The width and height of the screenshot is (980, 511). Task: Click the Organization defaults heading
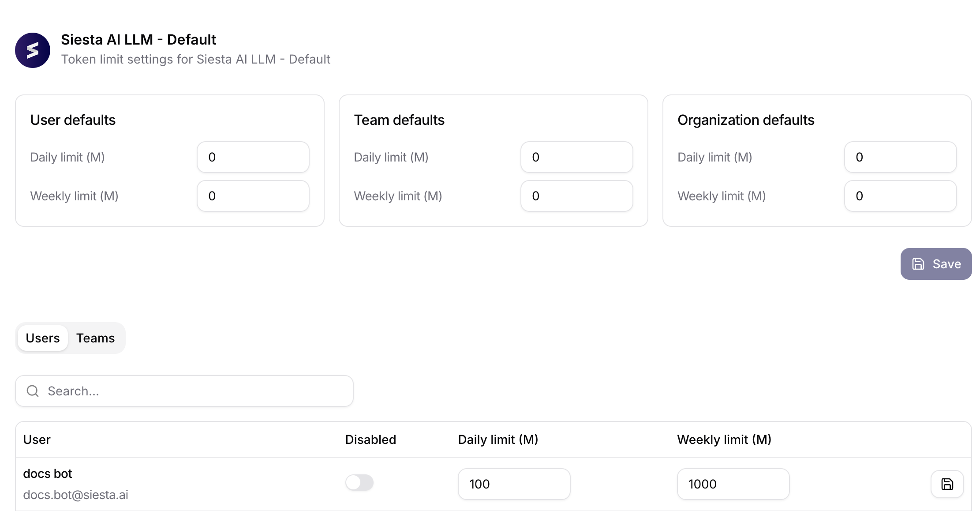[746, 120]
